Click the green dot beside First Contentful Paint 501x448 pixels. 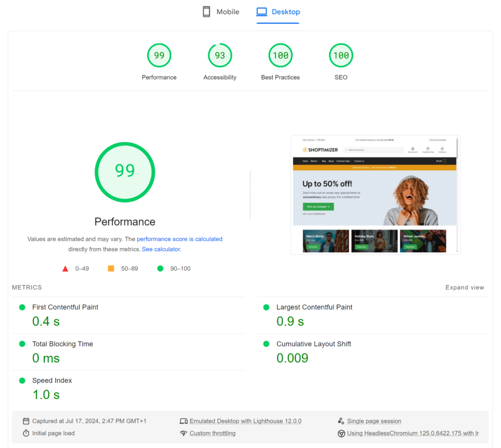pos(22,307)
